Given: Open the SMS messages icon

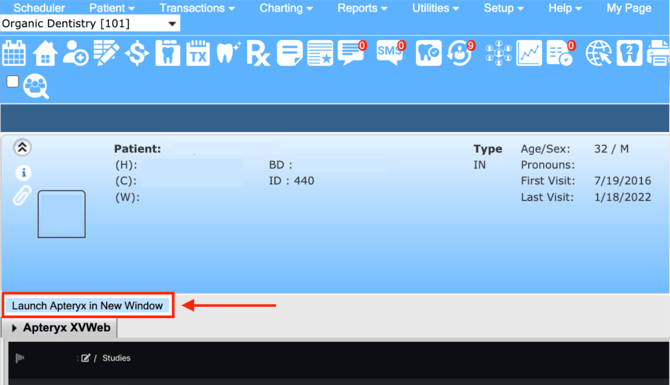Looking at the screenshot, I should coord(391,52).
